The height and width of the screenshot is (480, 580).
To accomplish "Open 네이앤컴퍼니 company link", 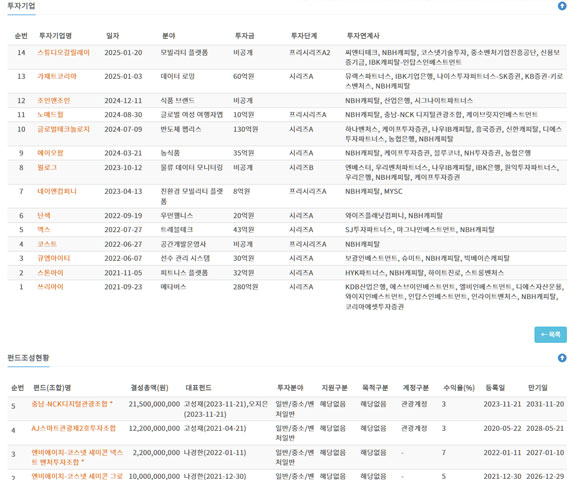I will click(x=57, y=192).
